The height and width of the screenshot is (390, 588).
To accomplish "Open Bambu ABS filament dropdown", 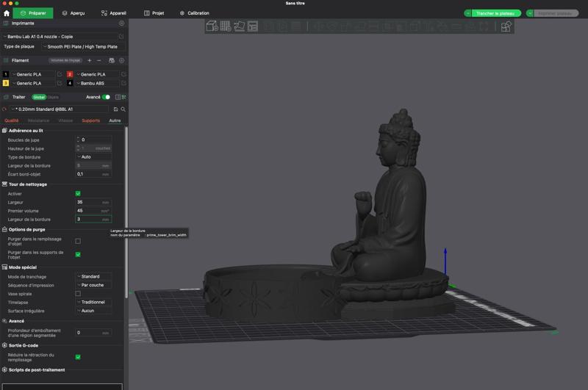I will coord(98,83).
